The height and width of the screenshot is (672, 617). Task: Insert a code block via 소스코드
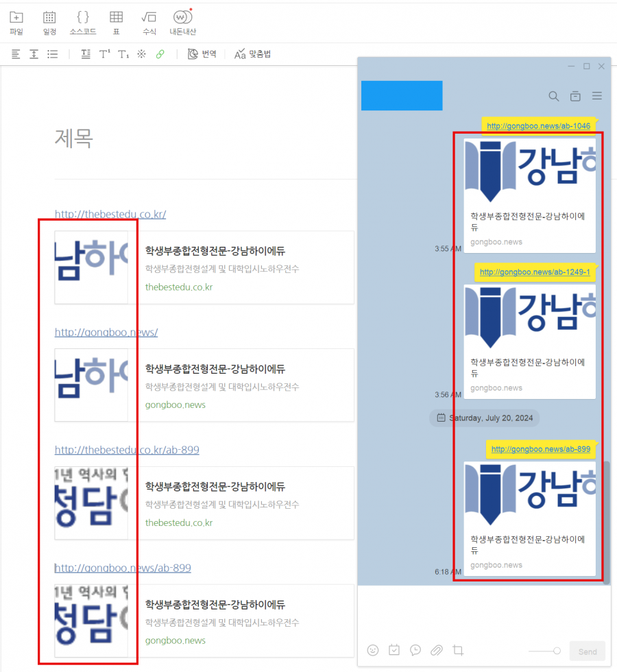pos(82,18)
